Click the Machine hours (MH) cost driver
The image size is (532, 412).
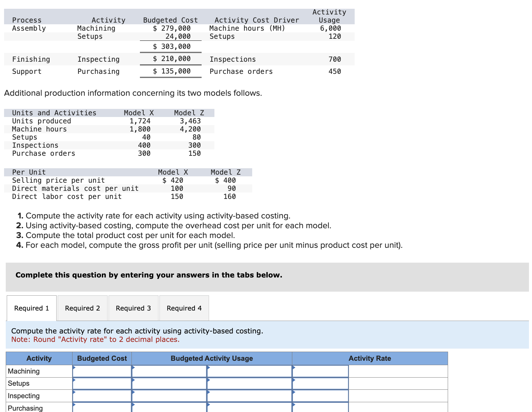tap(247, 28)
